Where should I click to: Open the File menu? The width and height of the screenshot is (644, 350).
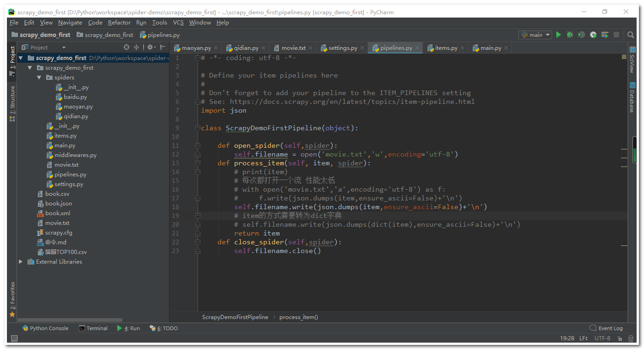(x=14, y=22)
